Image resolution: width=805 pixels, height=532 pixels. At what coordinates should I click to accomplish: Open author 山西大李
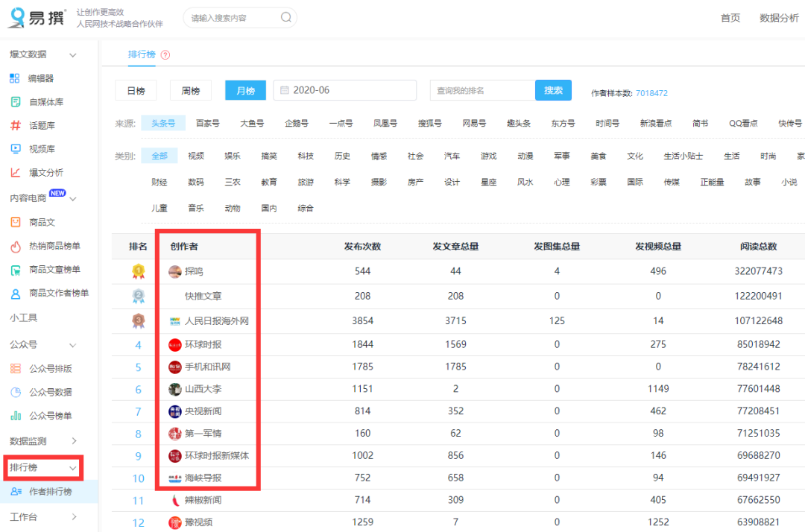point(203,390)
